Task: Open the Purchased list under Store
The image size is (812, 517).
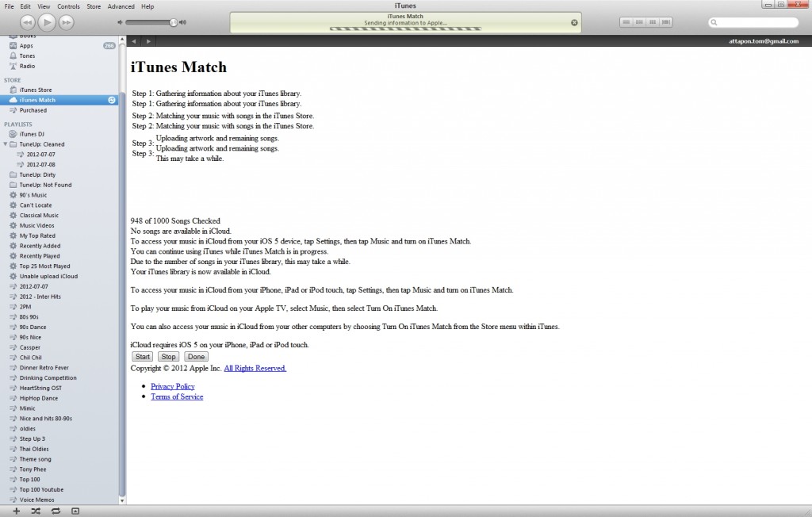Action: pos(32,110)
